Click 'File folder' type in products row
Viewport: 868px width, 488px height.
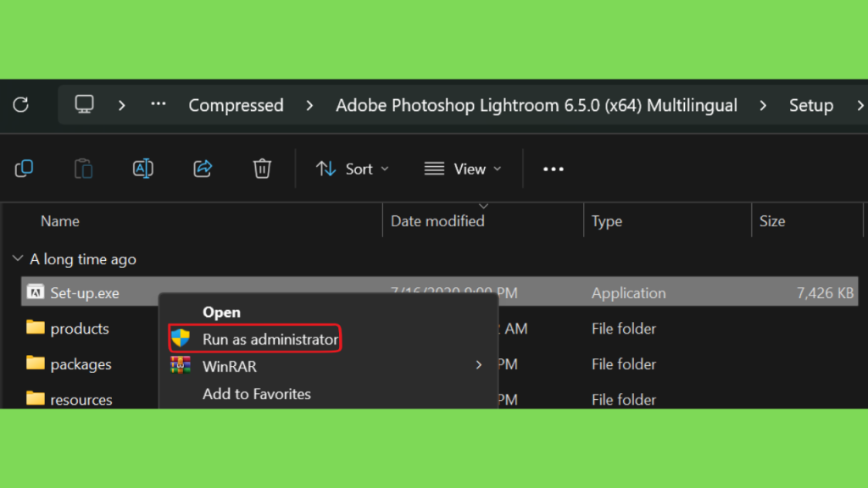(x=623, y=329)
